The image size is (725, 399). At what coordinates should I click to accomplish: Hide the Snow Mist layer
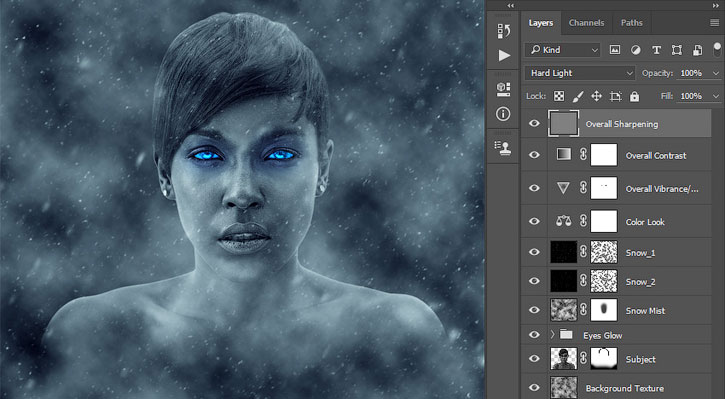point(534,310)
